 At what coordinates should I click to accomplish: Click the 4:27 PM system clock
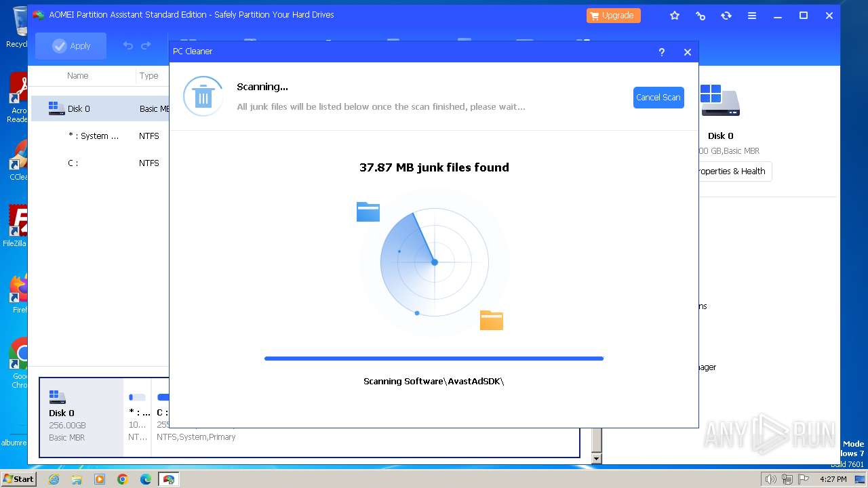(833, 479)
